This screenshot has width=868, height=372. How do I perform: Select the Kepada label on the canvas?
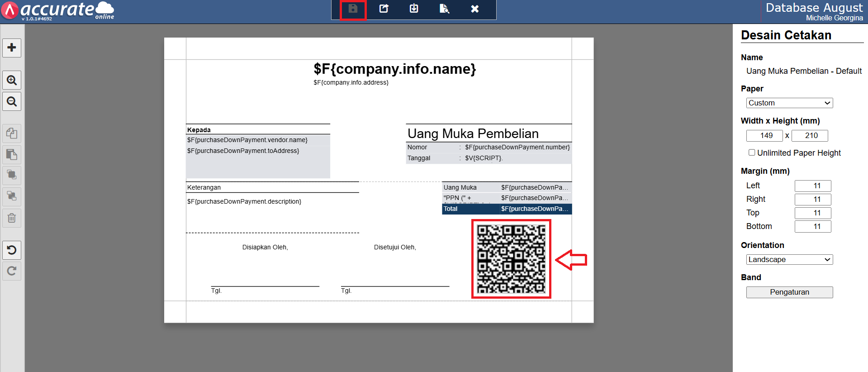199,130
